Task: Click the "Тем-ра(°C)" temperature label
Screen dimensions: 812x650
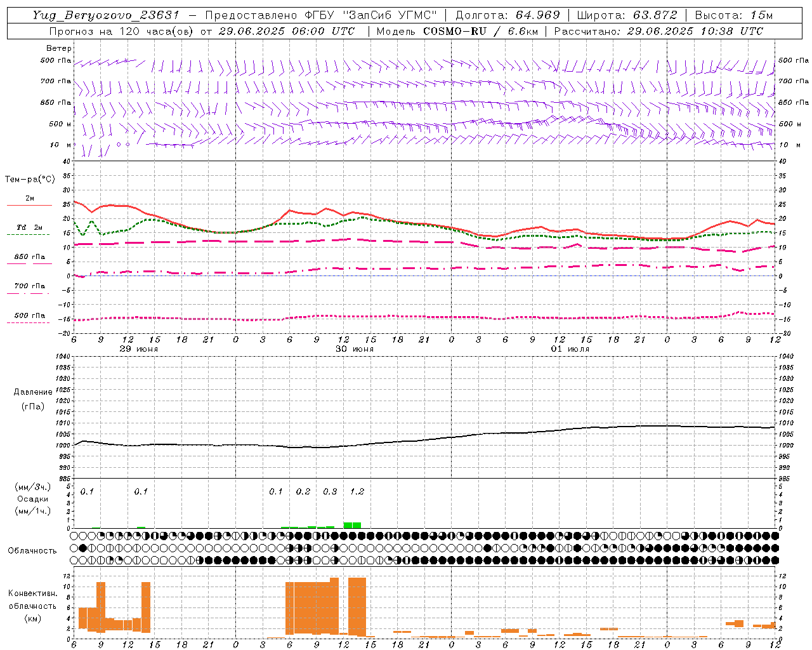Action: pyautogui.click(x=30, y=180)
